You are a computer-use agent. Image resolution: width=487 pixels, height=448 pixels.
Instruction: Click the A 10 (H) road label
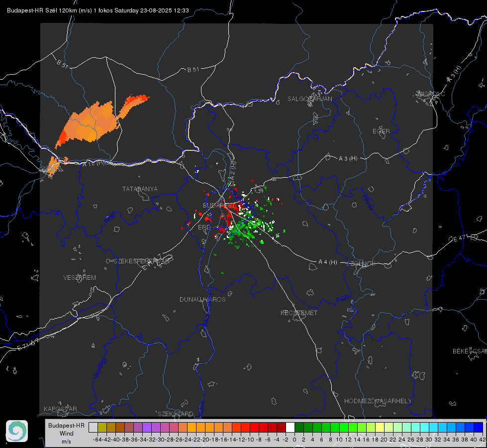[94, 163]
